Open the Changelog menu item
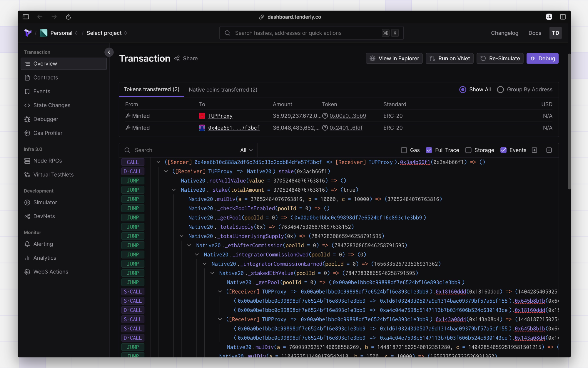 tap(505, 33)
